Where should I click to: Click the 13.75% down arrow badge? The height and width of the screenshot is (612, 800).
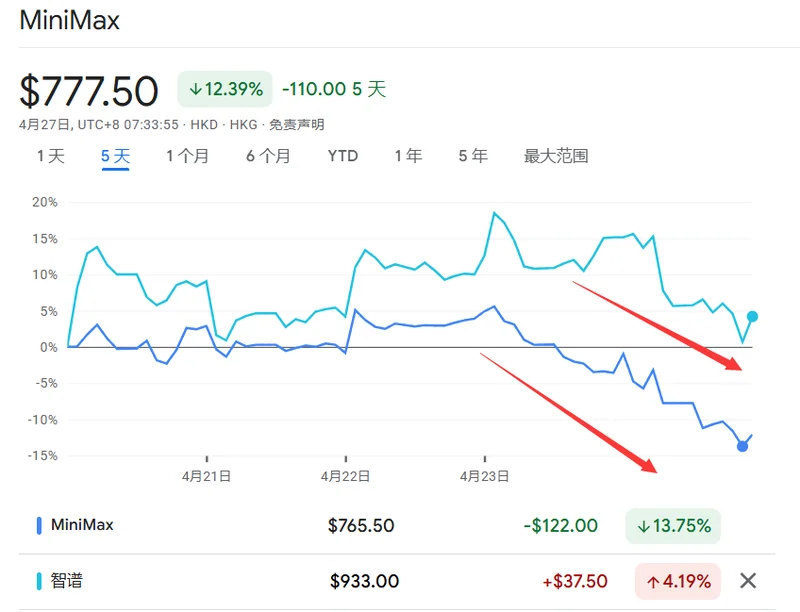pos(673,525)
